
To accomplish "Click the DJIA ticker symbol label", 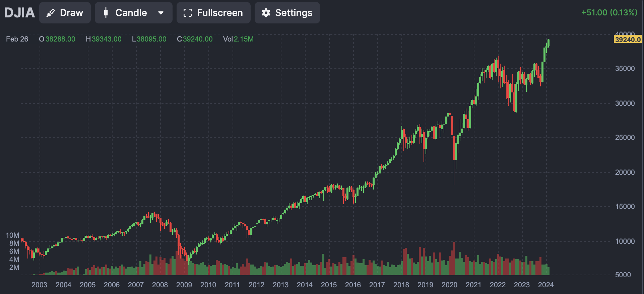I will tap(19, 13).
